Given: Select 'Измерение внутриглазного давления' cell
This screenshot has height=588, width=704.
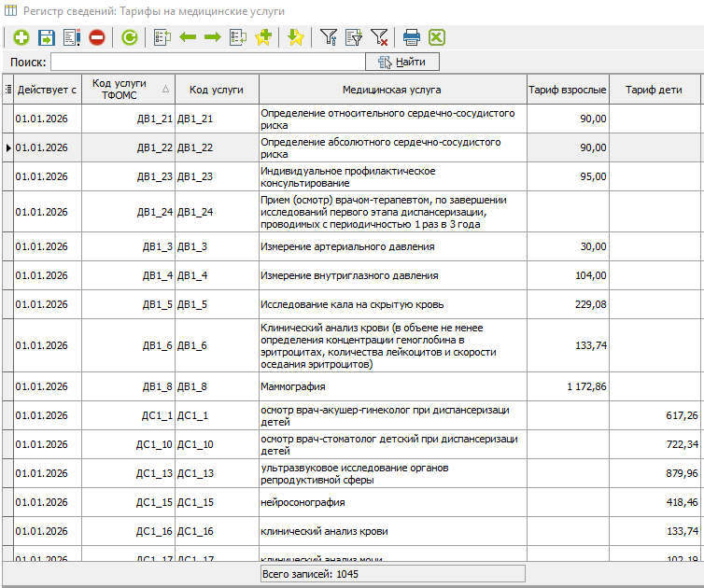Looking at the screenshot, I should pos(392,275).
